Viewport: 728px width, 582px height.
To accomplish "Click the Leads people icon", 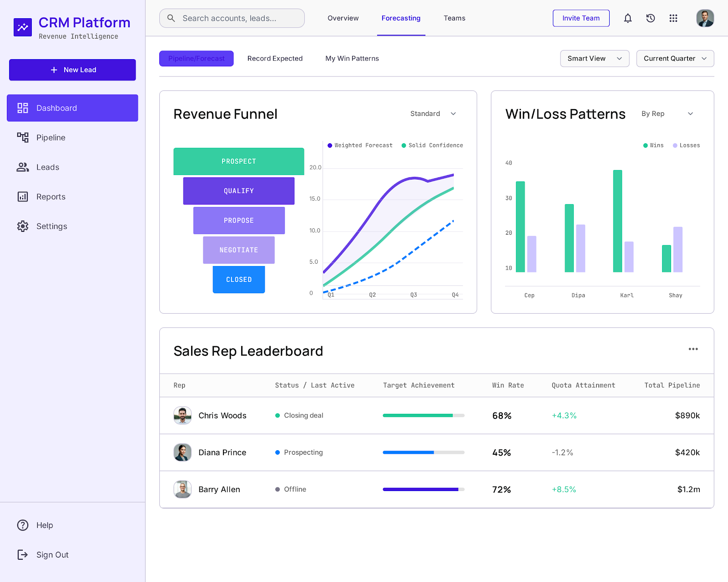I will [23, 167].
